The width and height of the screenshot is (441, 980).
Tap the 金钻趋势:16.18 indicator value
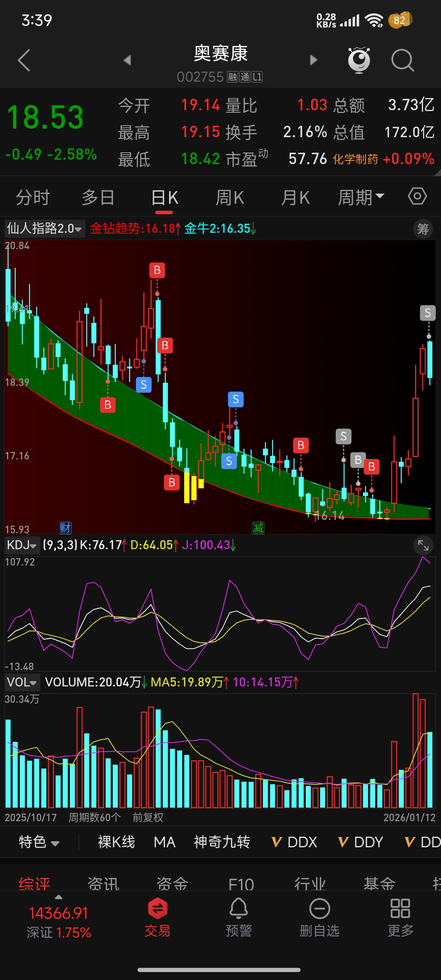click(135, 228)
